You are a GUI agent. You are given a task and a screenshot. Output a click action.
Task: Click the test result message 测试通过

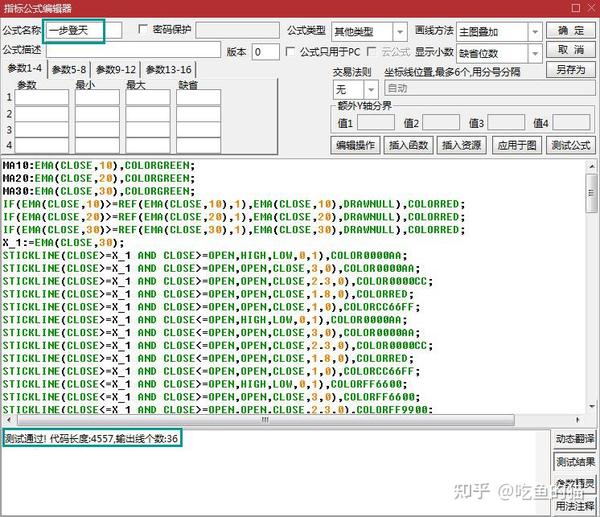[x=92, y=439]
